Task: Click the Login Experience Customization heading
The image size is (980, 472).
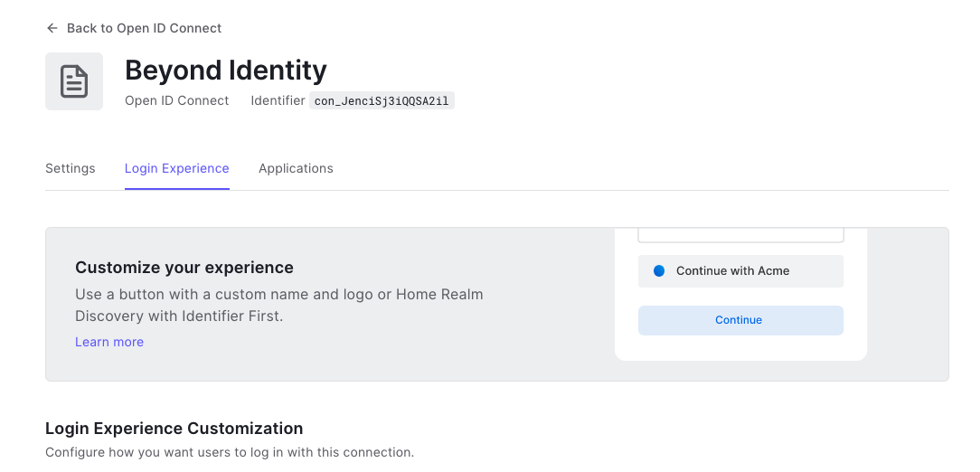Action: pos(174,429)
